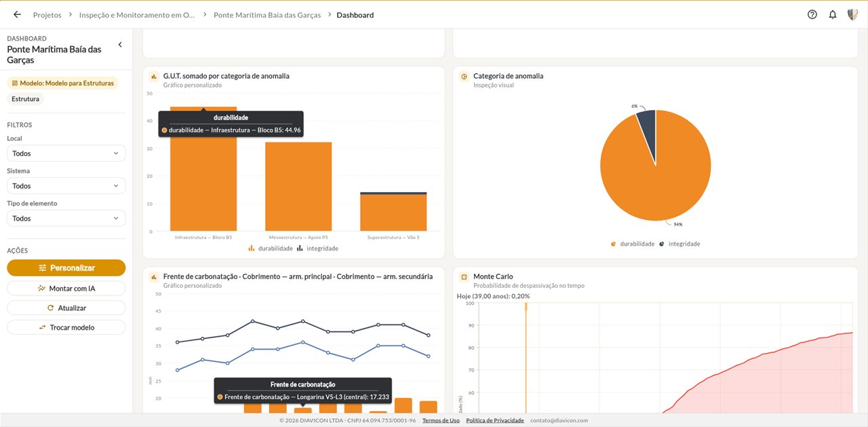868x427 pixels.
Task: Open the Projetos breadcrumb
Action: [47, 15]
